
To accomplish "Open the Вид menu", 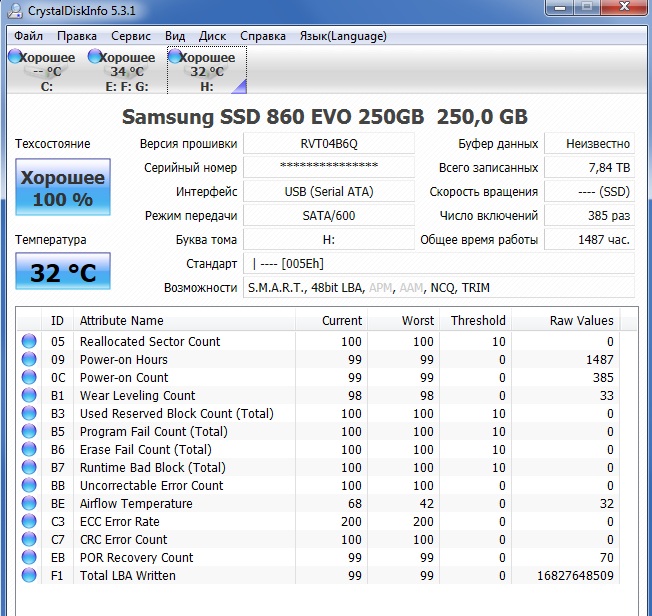I will (x=175, y=36).
